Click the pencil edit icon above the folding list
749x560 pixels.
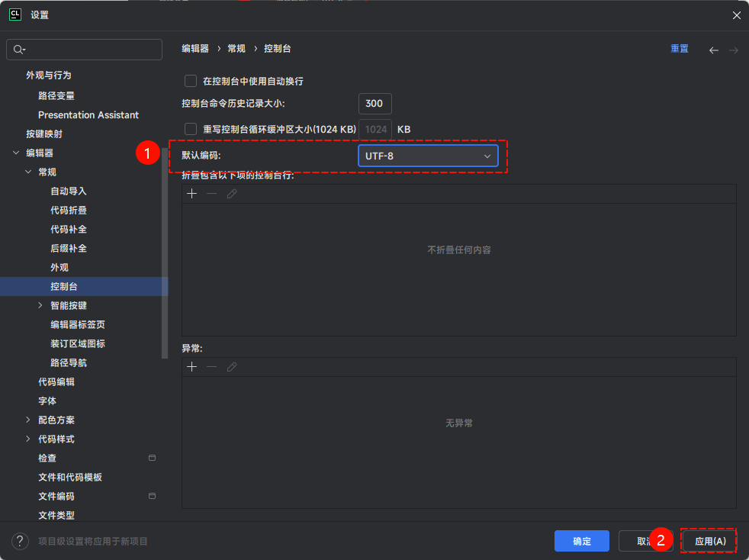[231, 195]
